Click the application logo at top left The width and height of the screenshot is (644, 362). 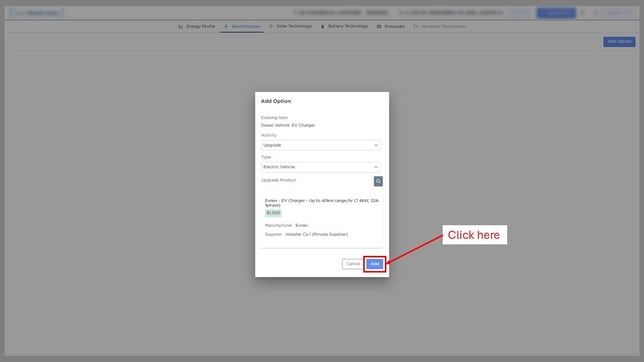37,13
